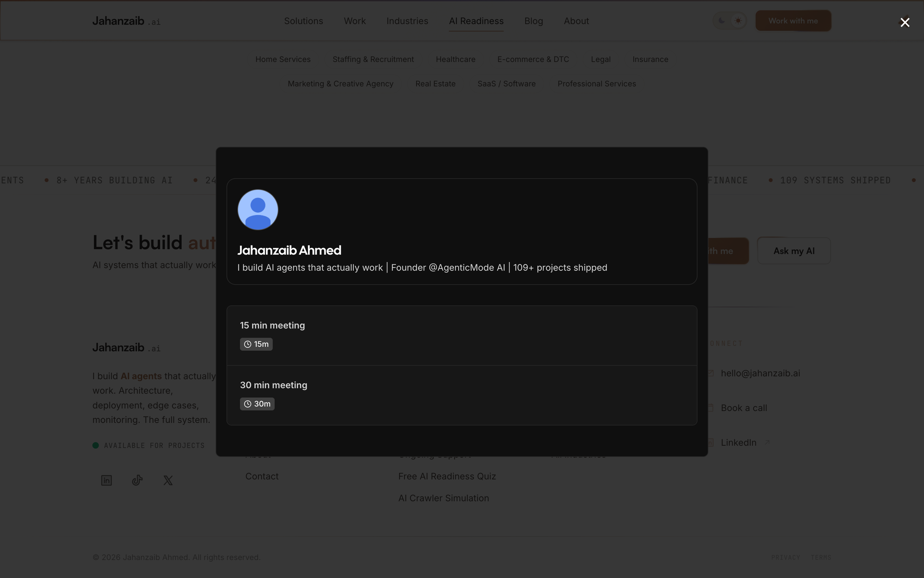Click the 15m clock duration badge
The height and width of the screenshot is (578, 924).
pyautogui.click(x=256, y=344)
